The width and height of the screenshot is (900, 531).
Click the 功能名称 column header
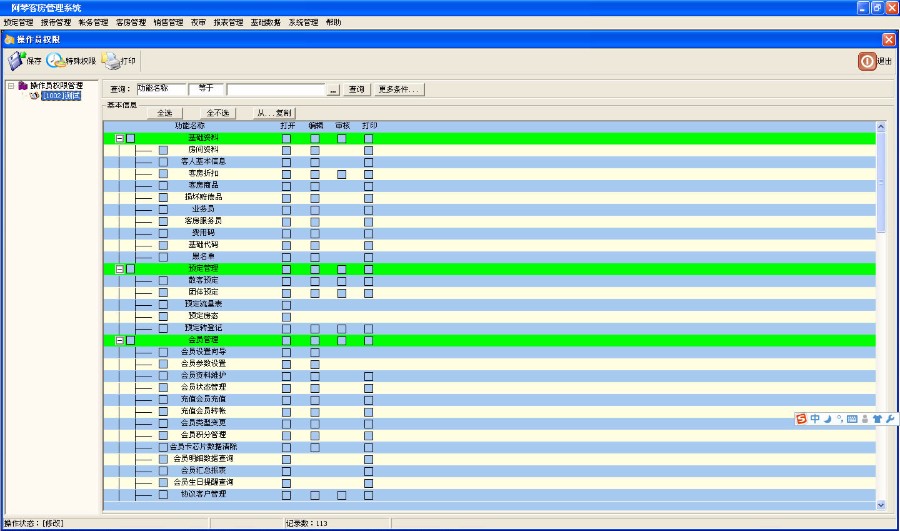coord(190,126)
